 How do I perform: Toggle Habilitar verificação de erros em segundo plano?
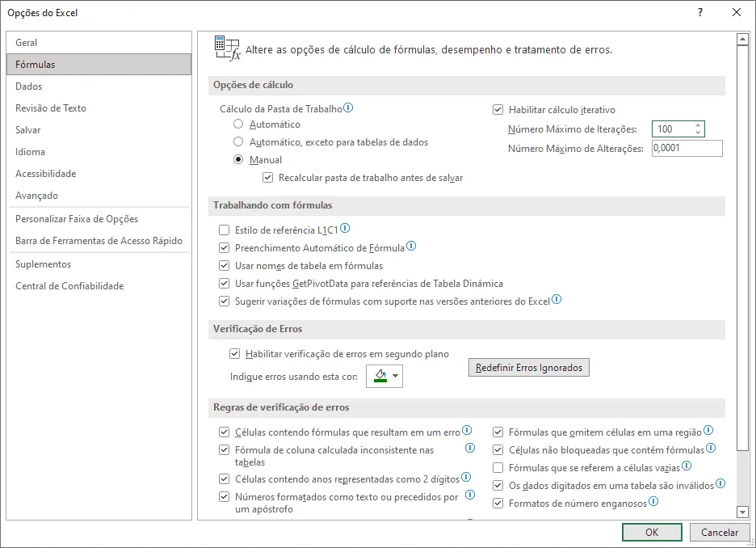click(235, 353)
